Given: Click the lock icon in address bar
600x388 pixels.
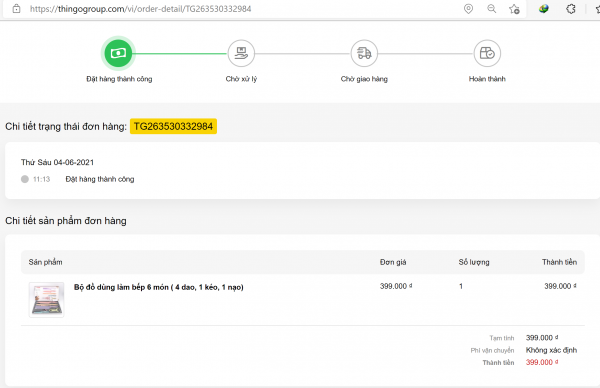Looking at the screenshot, I should [x=16, y=8].
